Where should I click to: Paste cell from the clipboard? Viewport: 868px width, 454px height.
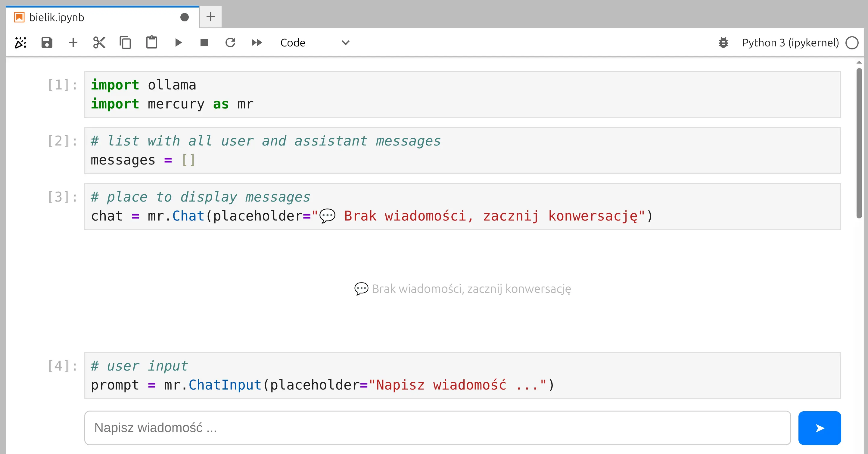point(152,43)
